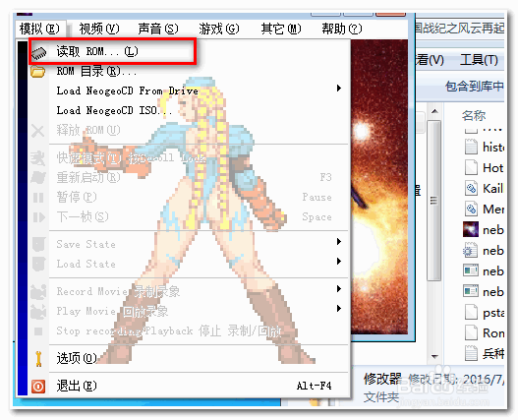Open the 声音(S) menu

point(158,30)
